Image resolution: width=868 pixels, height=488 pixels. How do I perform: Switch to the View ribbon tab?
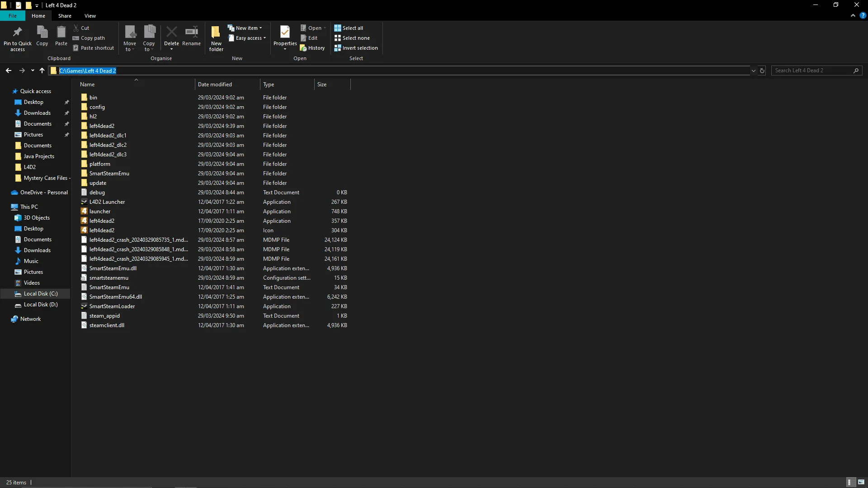point(90,16)
